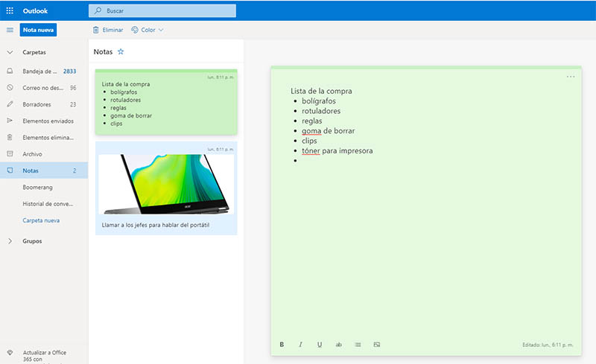The width and height of the screenshot is (596, 364).
Task: Delete the note with Eliminar
Action: coord(108,30)
